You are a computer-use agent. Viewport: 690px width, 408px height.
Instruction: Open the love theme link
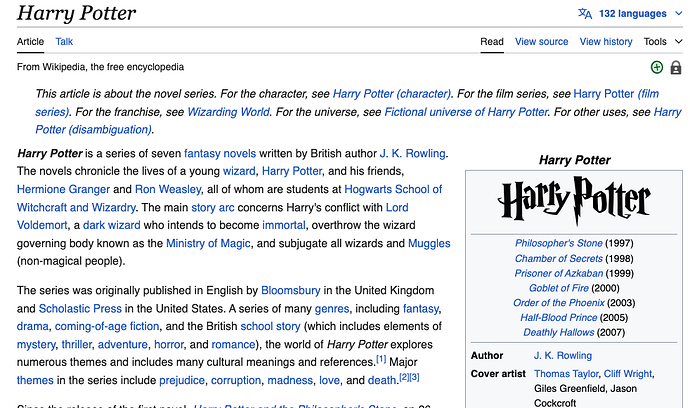pos(329,380)
